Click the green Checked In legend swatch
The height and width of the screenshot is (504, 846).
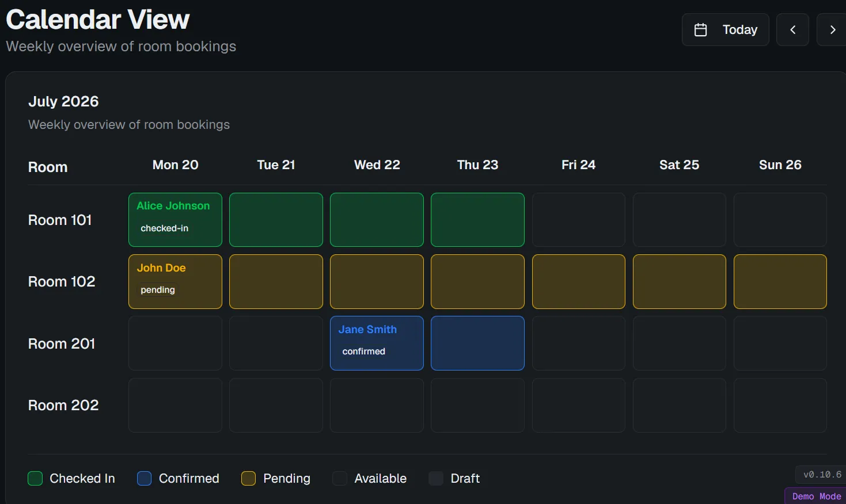(35, 478)
